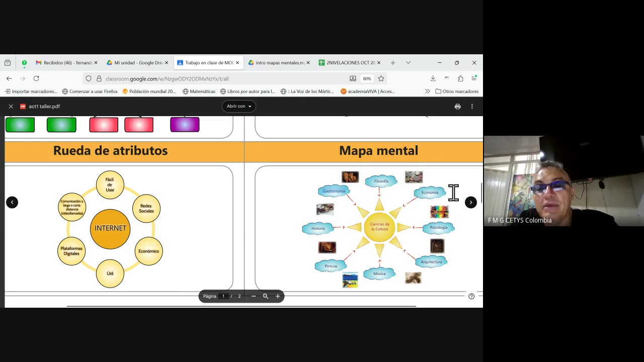
Task: Go back to the previous page
Action: point(9,78)
